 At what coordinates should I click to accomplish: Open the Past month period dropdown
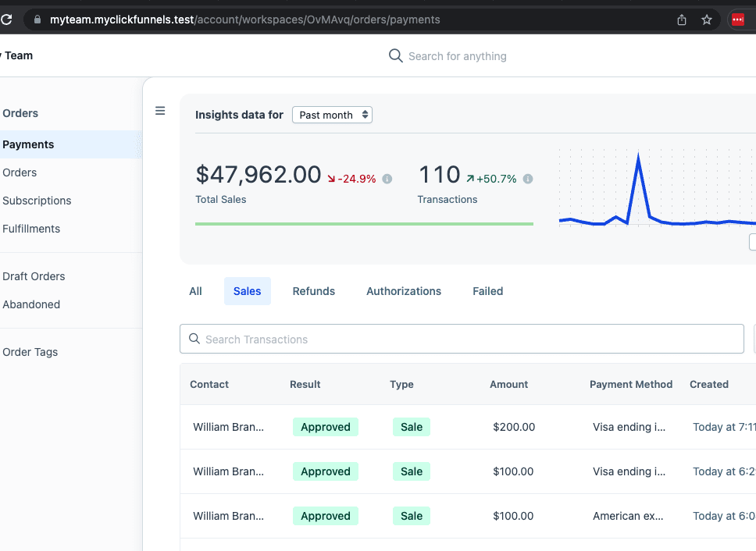(x=332, y=115)
